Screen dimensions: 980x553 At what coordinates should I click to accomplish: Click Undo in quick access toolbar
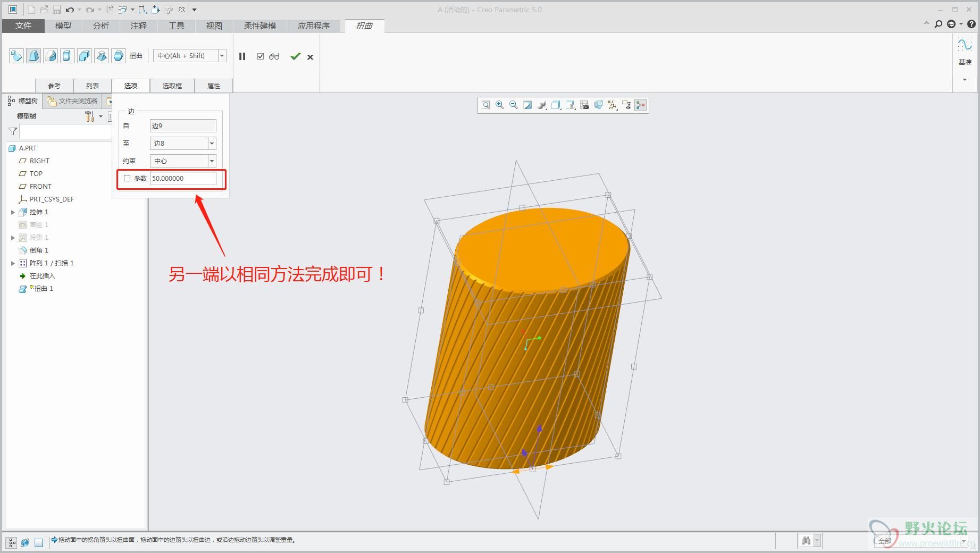pyautogui.click(x=70, y=10)
